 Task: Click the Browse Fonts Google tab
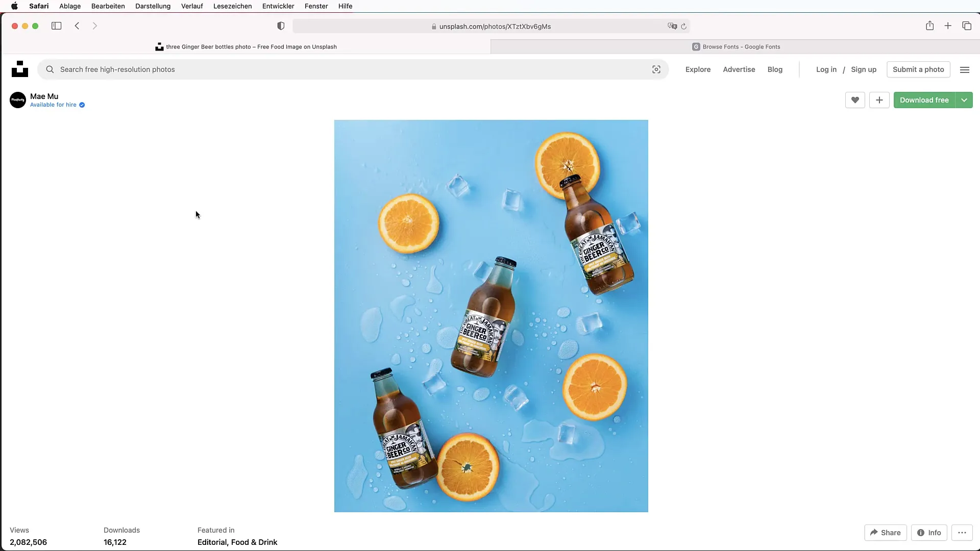point(736,46)
